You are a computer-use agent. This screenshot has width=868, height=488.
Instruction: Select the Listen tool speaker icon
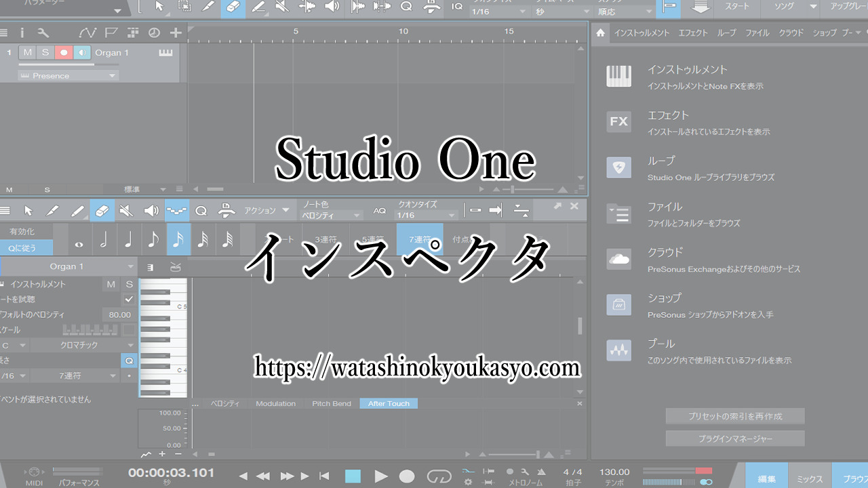(x=151, y=210)
